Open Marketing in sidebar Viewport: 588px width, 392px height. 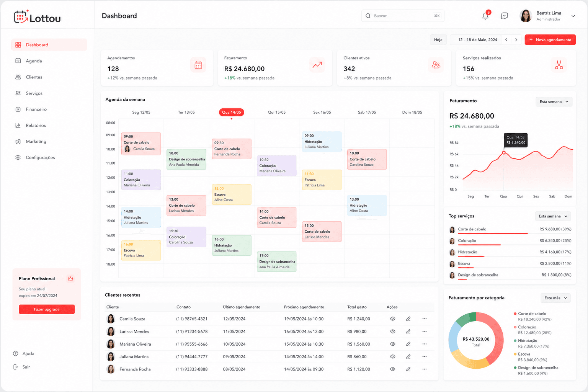point(49,141)
